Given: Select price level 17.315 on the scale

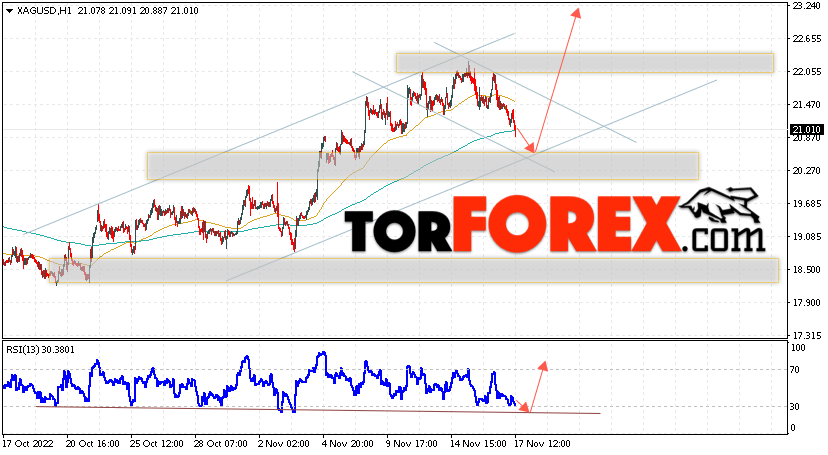Looking at the screenshot, I should point(806,336).
